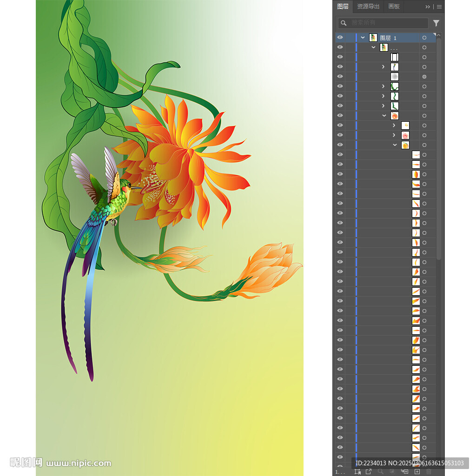The image size is (476, 476).
Task: Click the hummingbird group thumbnail
Action: (395, 67)
